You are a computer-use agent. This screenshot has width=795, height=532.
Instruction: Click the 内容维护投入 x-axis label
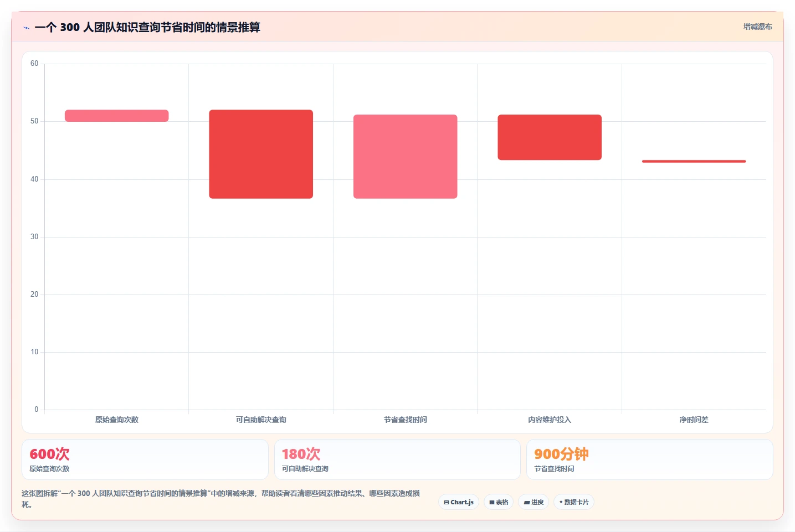coord(550,420)
